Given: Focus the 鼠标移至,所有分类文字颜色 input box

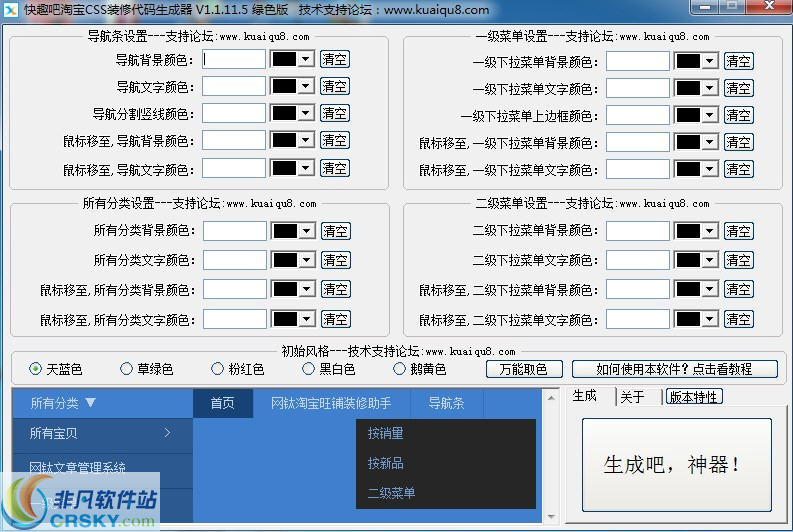Looking at the screenshot, I should (x=235, y=319).
